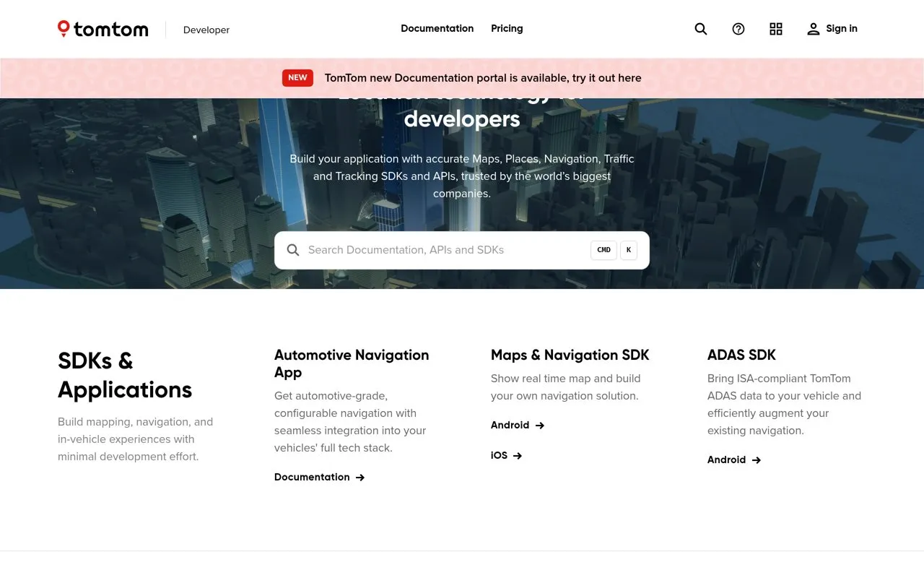The width and height of the screenshot is (924, 578).
Task: Click arrow next to Maps SDK Android
Action: pos(540,426)
